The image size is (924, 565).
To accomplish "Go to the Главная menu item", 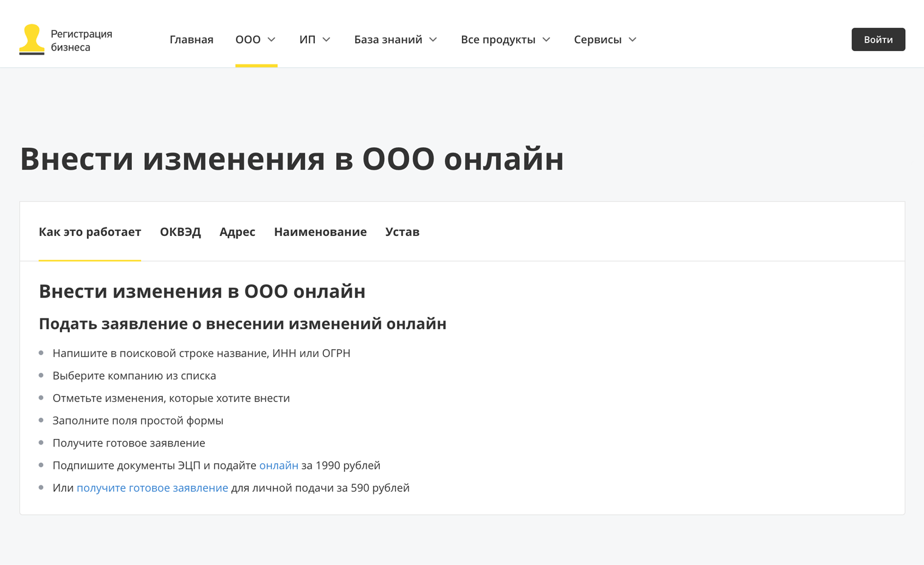I will pyautogui.click(x=191, y=40).
